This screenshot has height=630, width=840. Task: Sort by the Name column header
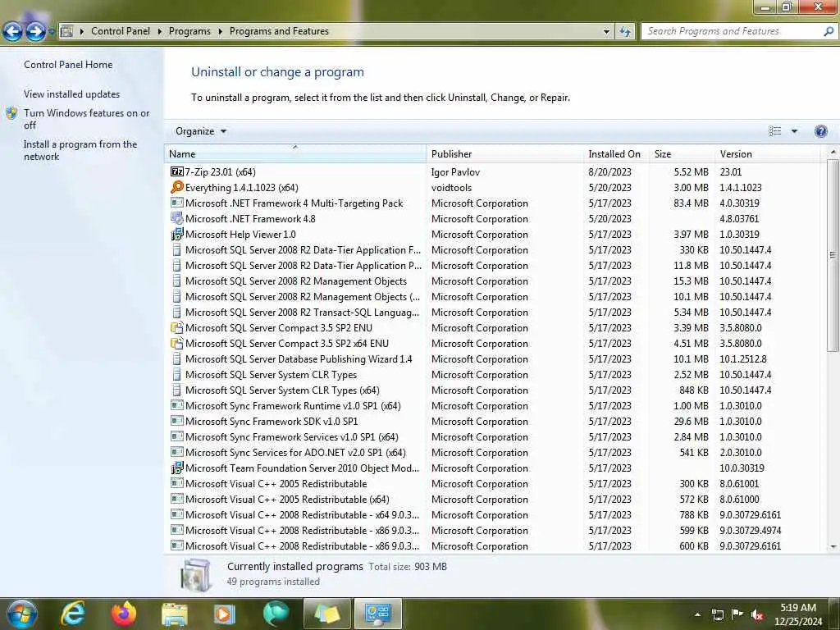tap(295, 153)
